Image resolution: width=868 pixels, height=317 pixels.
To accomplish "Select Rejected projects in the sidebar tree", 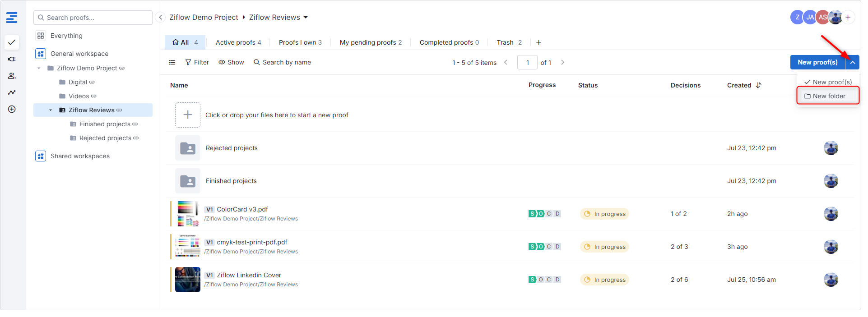I will 105,138.
